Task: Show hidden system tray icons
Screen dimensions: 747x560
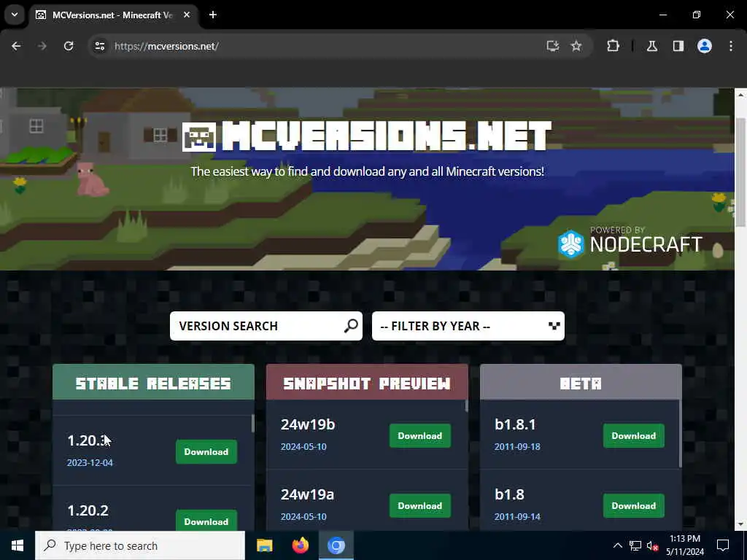Action: [617, 545]
